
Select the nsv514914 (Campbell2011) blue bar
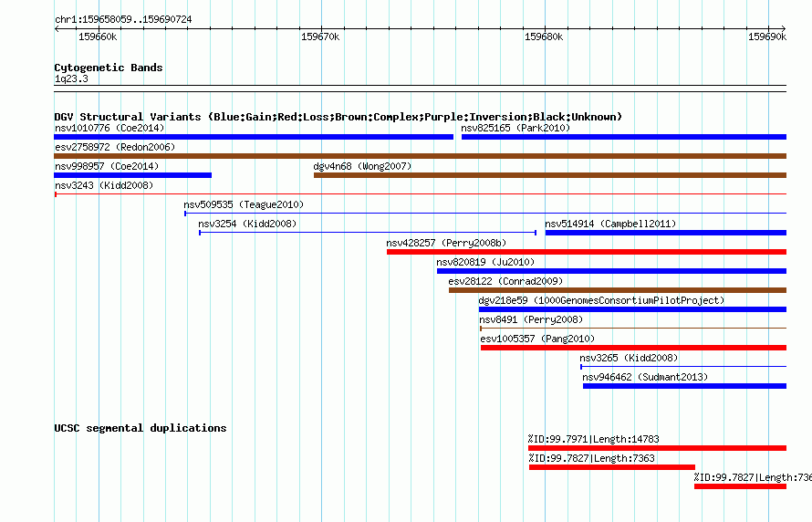666,233
